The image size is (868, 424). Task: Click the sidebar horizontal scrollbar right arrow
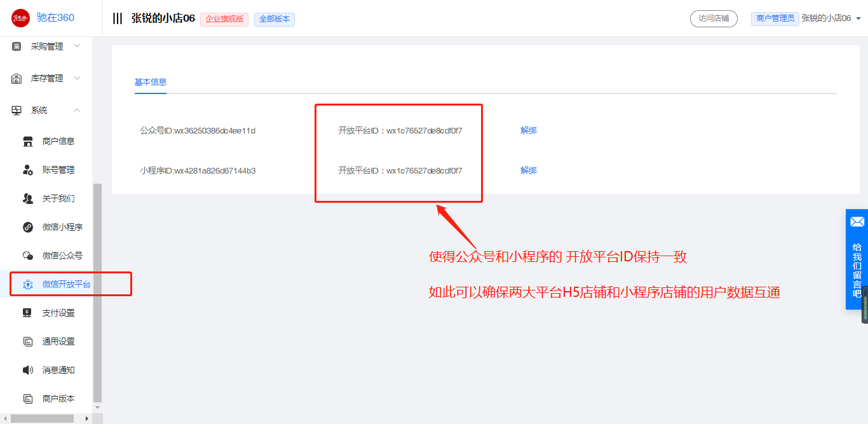87,418
